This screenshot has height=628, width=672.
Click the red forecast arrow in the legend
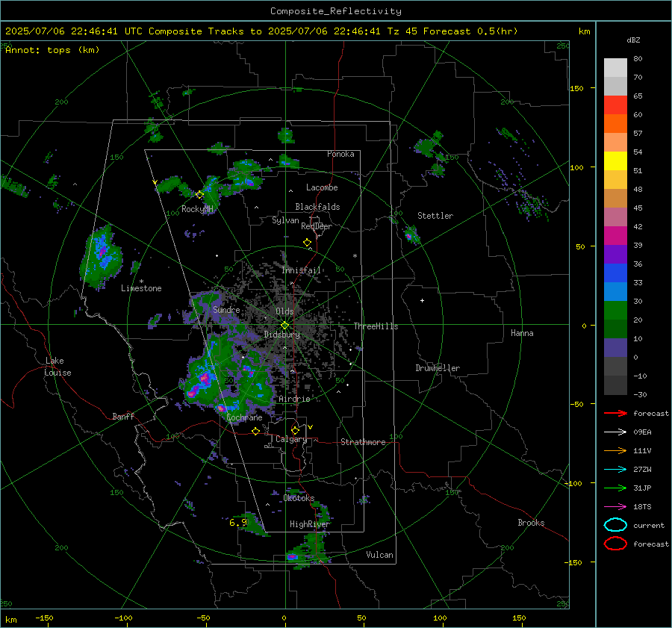(615, 413)
